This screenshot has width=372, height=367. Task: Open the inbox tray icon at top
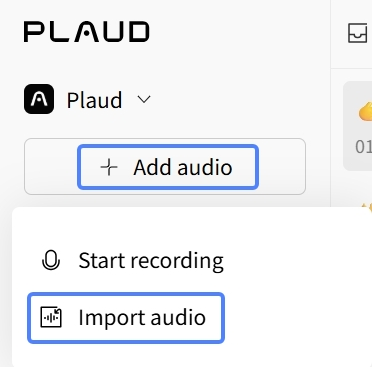tap(357, 33)
